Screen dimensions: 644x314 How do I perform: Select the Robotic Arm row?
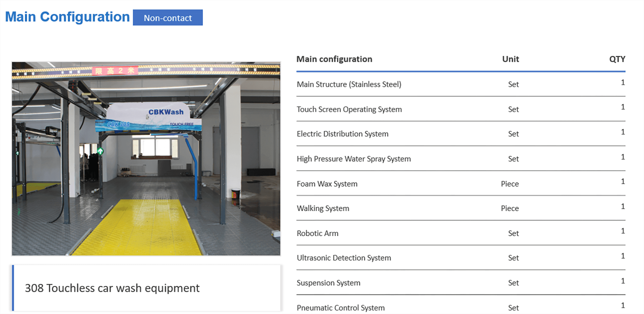(317, 233)
